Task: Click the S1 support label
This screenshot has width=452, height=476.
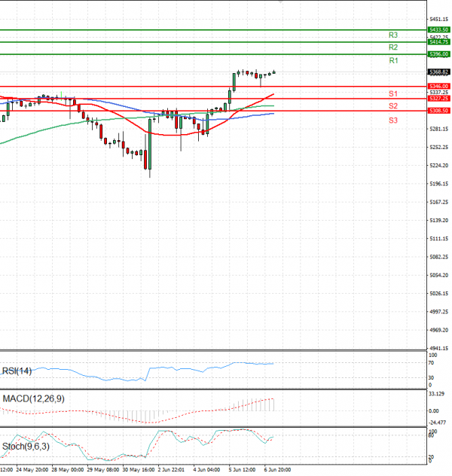Action: tap(393, 94)
